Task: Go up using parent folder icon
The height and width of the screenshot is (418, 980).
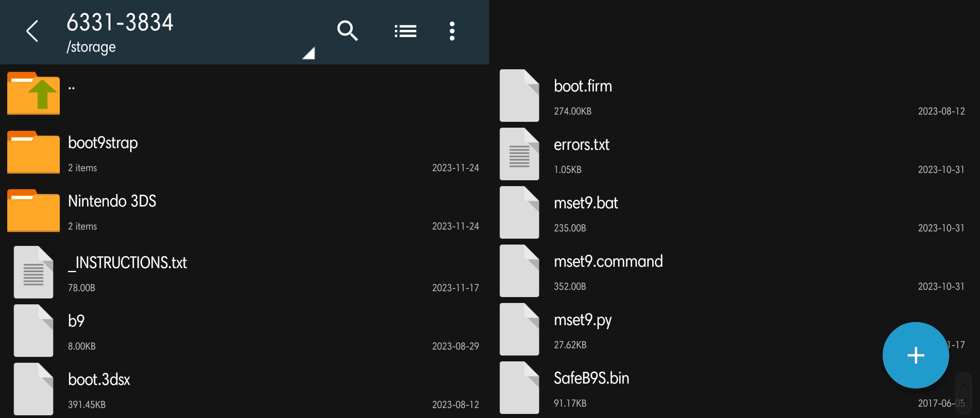Action: coord(34,93)
